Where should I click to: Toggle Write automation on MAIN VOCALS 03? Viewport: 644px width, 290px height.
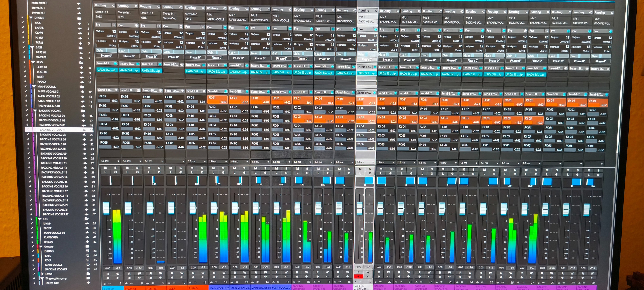click(x=265, y=272)
